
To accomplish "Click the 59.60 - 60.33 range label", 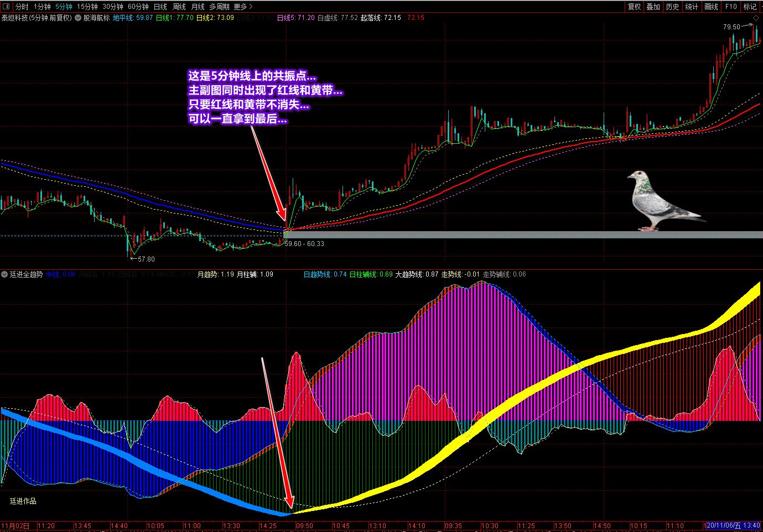I will (x=304, y=243).
